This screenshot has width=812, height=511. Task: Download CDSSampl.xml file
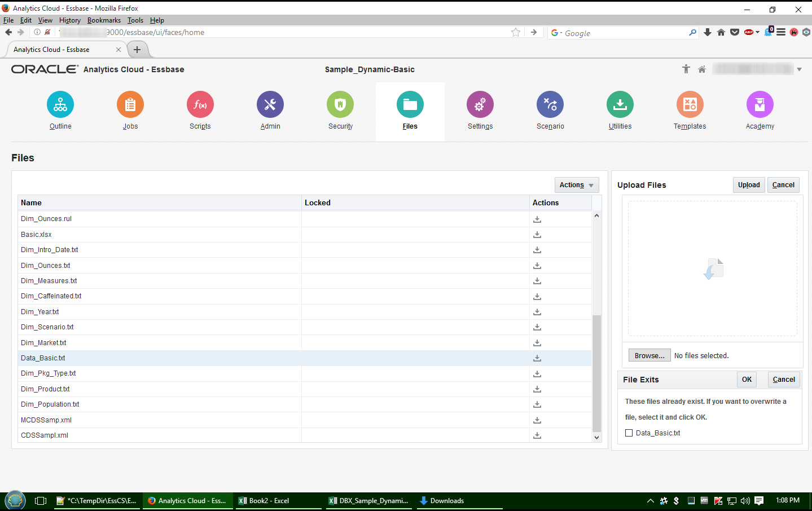click(537, 435)
